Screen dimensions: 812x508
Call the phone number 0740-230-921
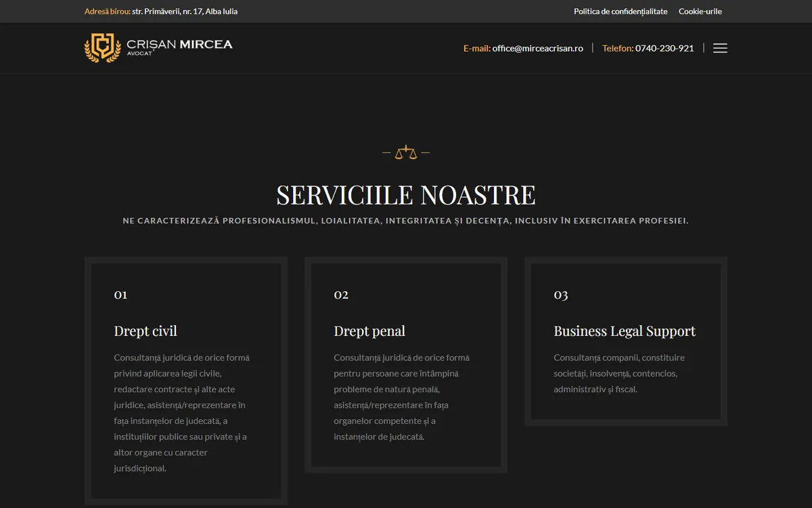pyautogui.click(x=664, y=48)
